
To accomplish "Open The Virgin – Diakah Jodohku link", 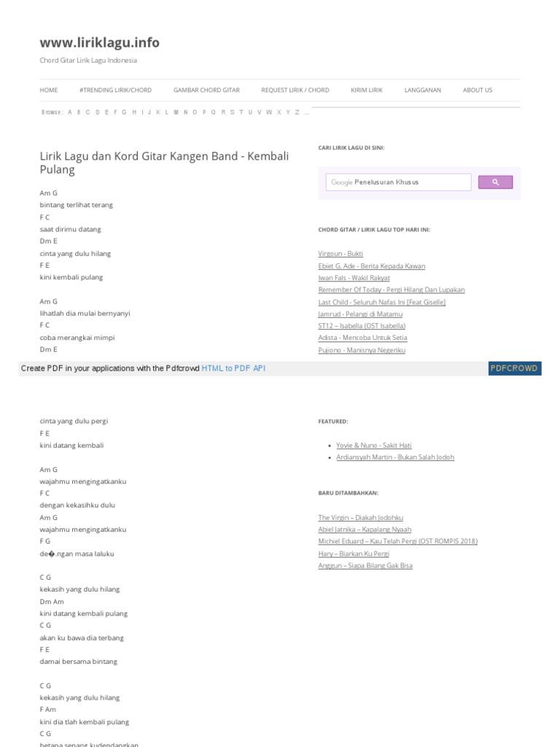I will click(360, 517).
